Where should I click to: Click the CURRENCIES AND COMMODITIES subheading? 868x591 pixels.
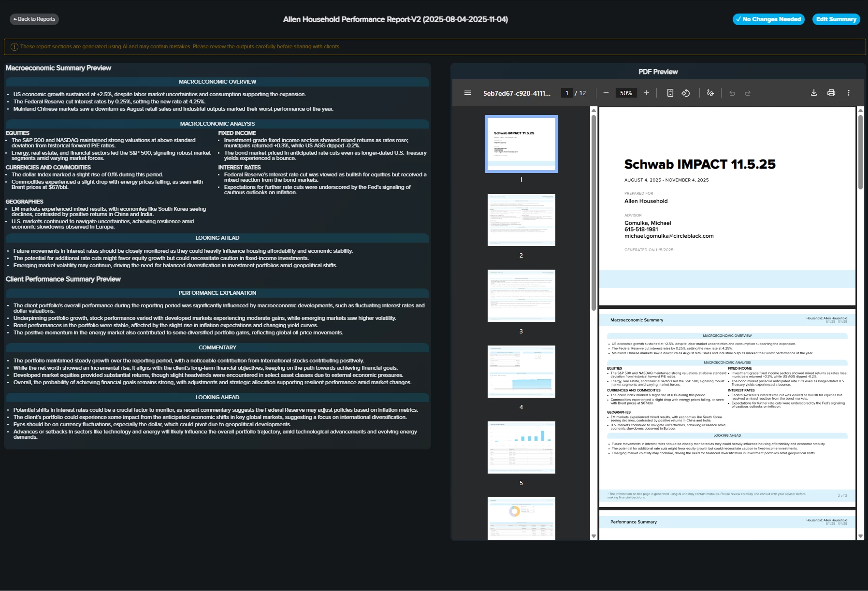click(x=48, y=167)
